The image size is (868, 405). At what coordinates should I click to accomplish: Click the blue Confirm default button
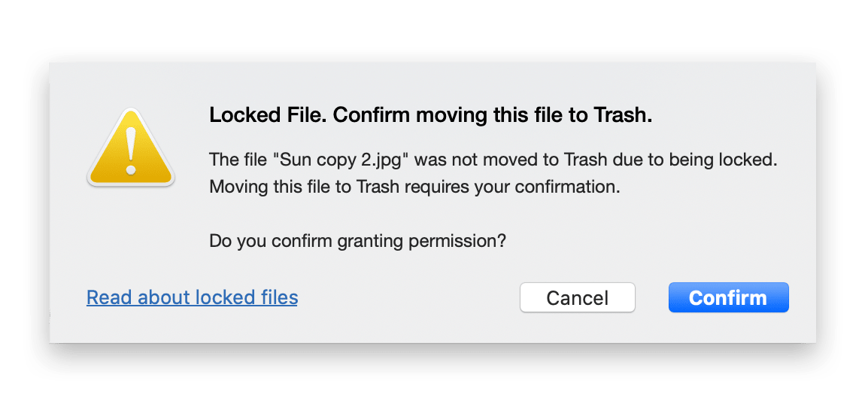[x=729, y=297]
